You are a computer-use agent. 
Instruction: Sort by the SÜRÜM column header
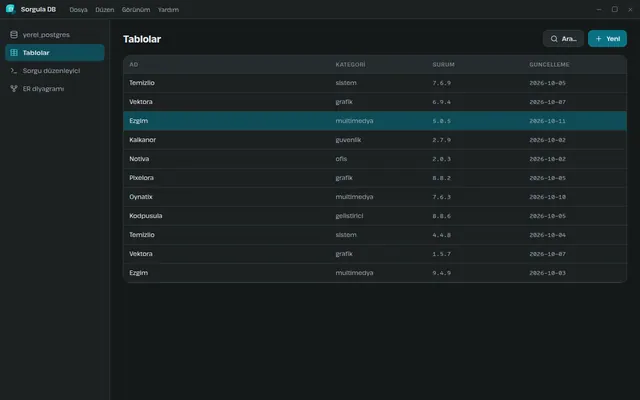[x=444, y=64]
